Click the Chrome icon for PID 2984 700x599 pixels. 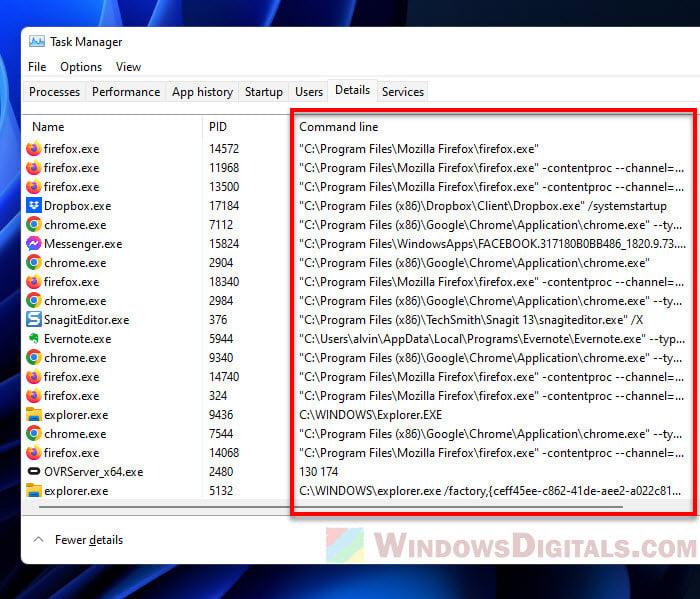click(x=33, y=300)
